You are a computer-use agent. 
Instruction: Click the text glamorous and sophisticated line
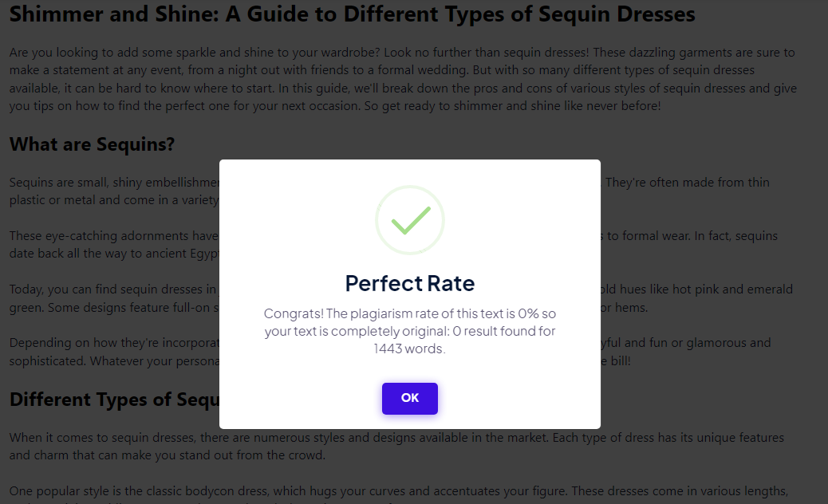[686, 343]
